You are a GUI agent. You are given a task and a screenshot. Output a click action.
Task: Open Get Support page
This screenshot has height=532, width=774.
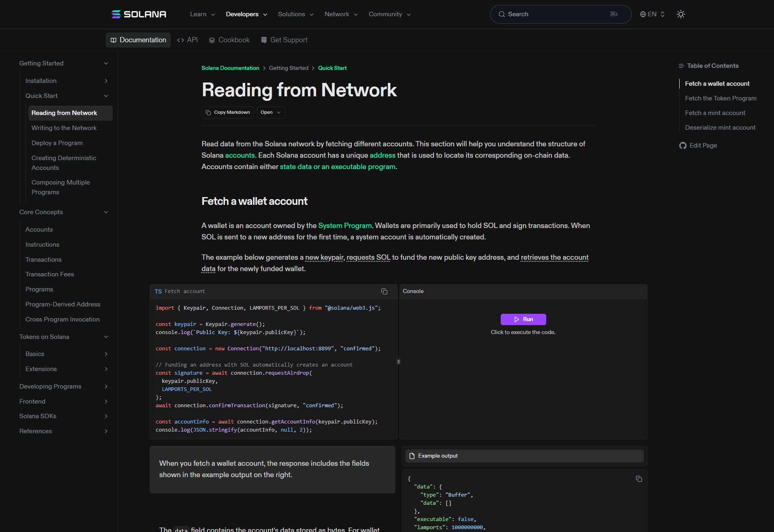click(284, 40)
